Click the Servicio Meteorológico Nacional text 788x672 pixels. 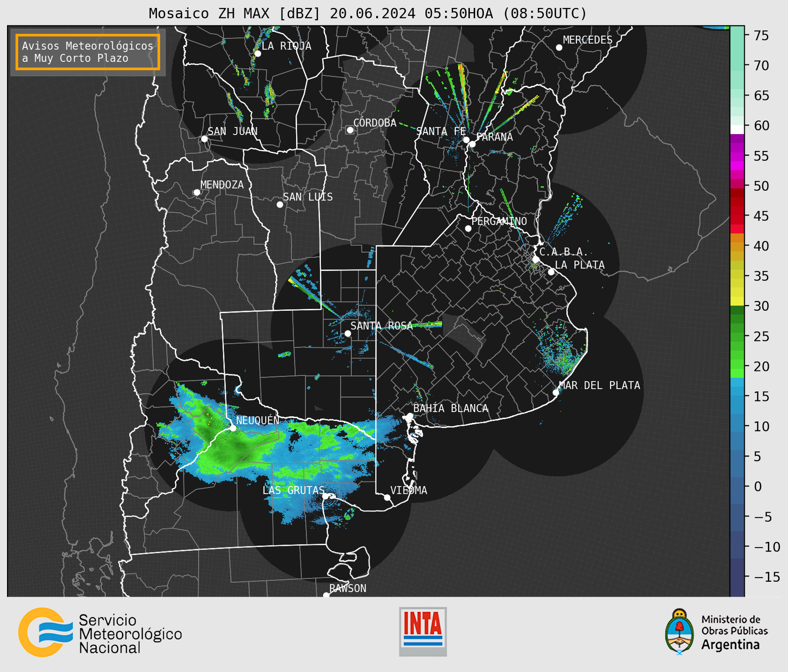[130, 634]
